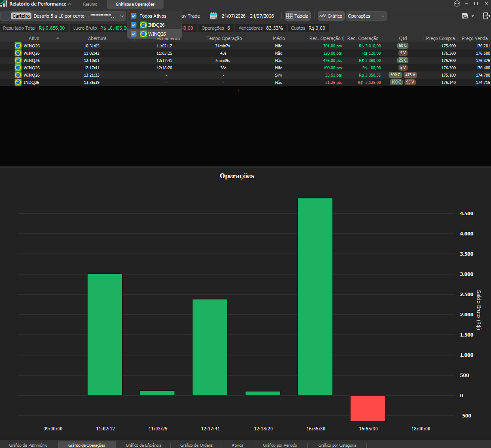The height and width of the screenshot is (448, 491).
Task: Uncheck the Todos Ativos checkbox
Action: pyautogui.click(x=134, y=16)
